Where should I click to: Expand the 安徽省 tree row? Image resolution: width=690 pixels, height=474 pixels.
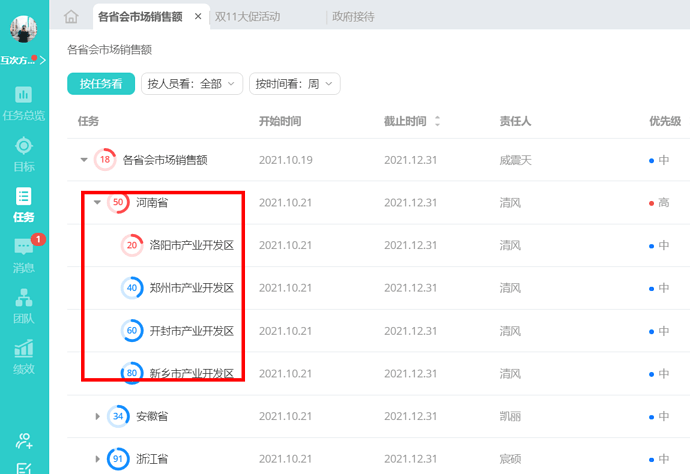[97, 416]
